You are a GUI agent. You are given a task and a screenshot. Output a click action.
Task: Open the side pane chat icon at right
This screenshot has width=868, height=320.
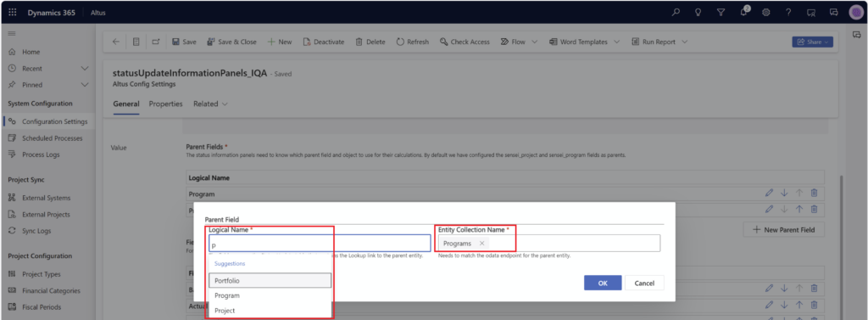[856, 35]
